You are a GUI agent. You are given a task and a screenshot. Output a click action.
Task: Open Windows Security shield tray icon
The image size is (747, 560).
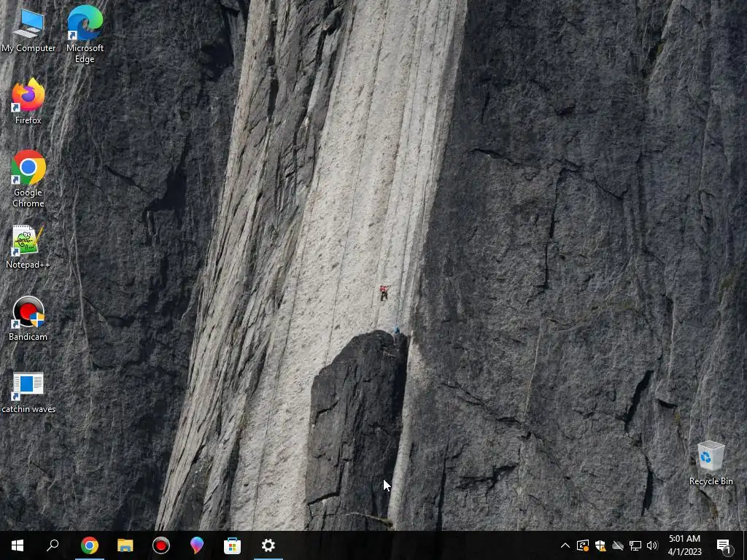[x=600, y=545]
